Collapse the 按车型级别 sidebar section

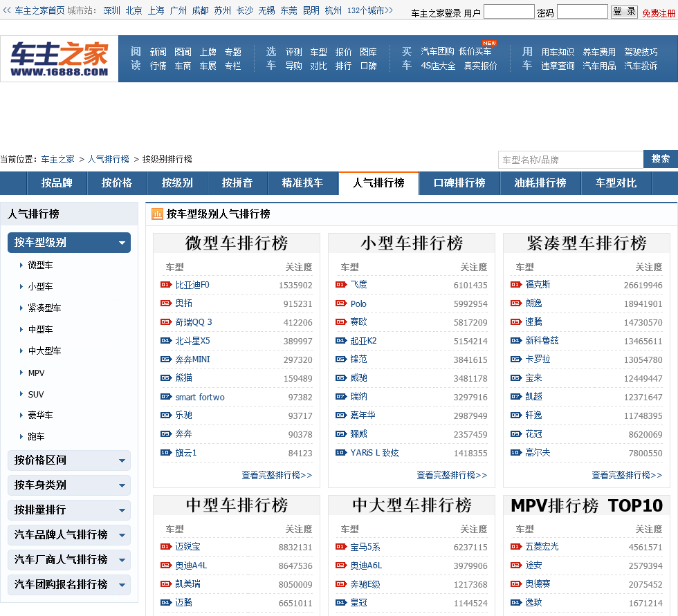pos(69,243)
